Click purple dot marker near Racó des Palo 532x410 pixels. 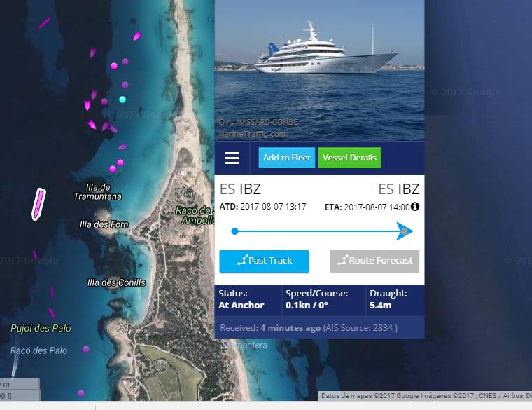[86, 349]
